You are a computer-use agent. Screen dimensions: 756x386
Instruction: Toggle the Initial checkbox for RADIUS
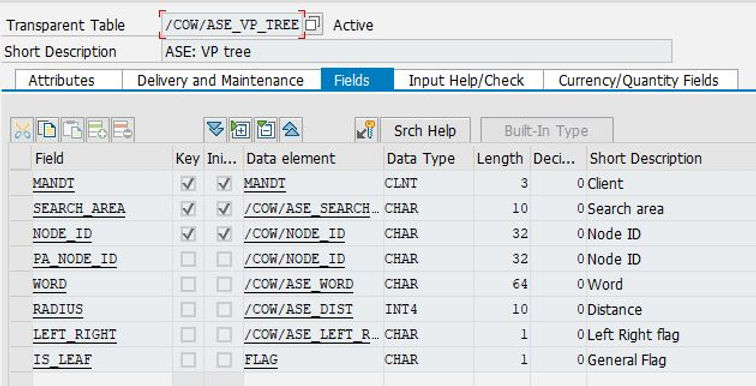coord(224,309)
